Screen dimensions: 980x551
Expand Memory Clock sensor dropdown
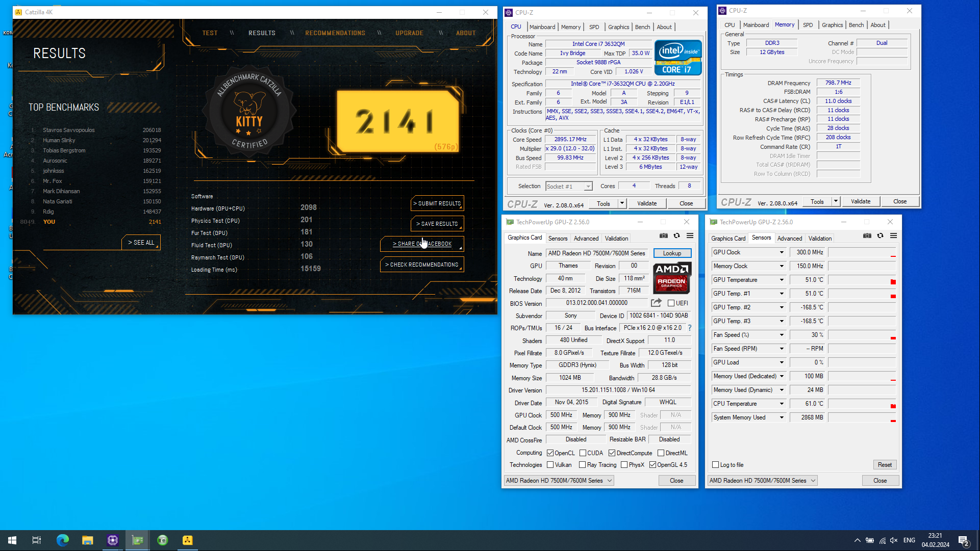coord(782,266)
